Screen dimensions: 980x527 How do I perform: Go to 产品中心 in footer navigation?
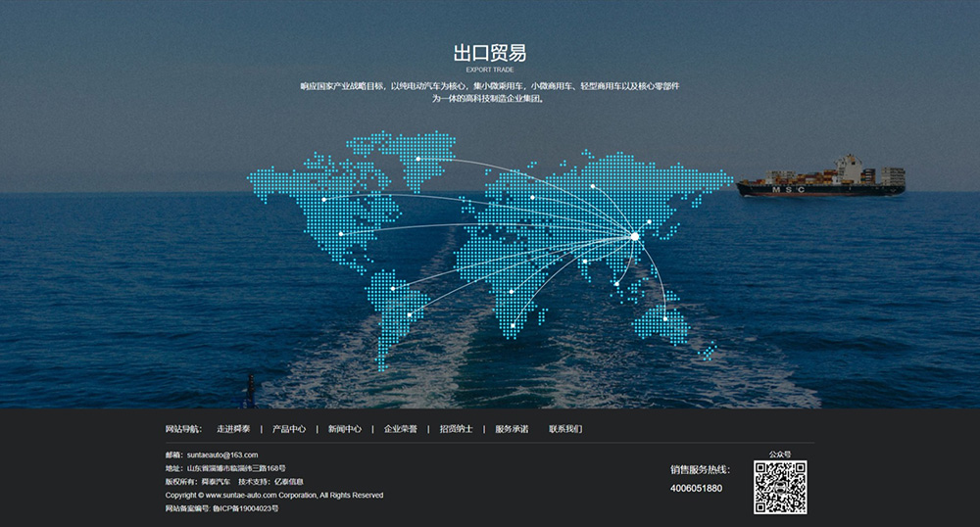click(x=289, y=429)
